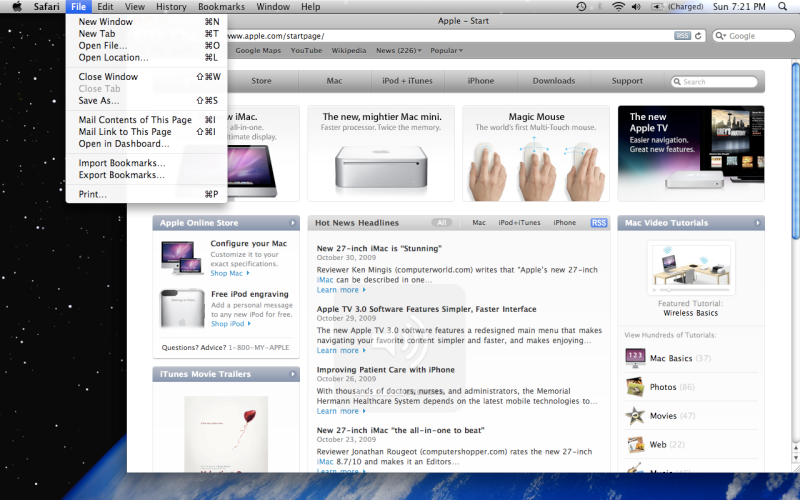Click Mac Video Tutorials header arrow
The width and height of the screenshot is (800, 500).
[x=758, y=223]
